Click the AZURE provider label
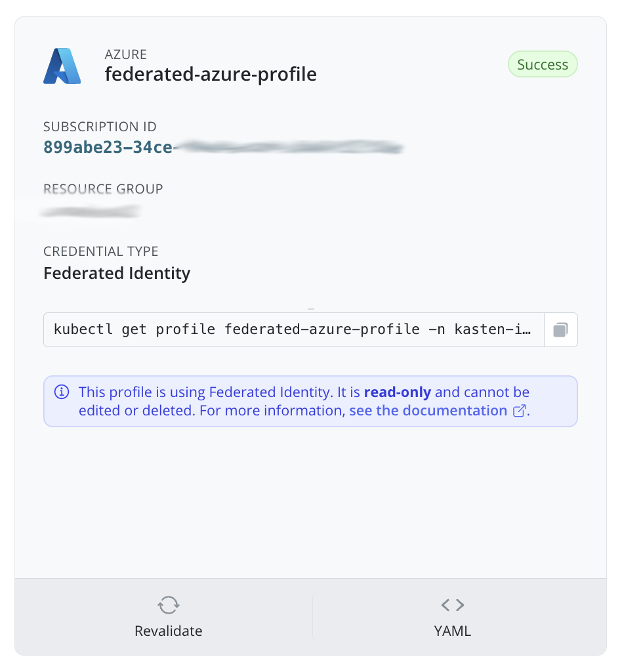Screen dimensions: 622x672 click(126, 54)
